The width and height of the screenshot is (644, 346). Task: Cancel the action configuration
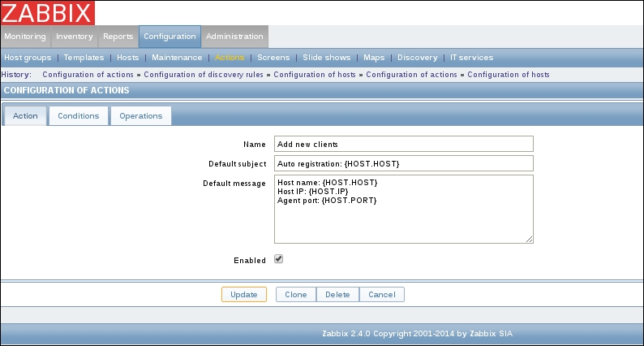381,295
